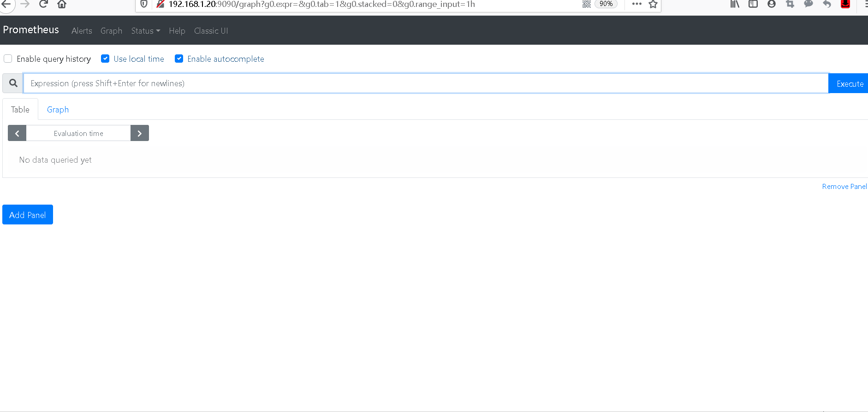
Task: Select the Table tab
Action: [x=20, y=110]
